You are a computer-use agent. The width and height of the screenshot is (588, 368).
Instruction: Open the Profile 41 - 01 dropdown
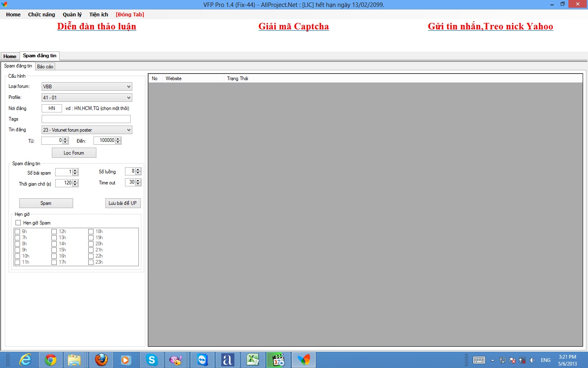tap(87, 98)
